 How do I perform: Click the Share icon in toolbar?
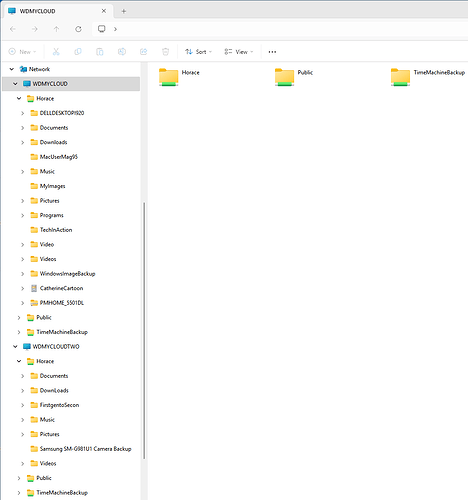click(x=144, y=52)
